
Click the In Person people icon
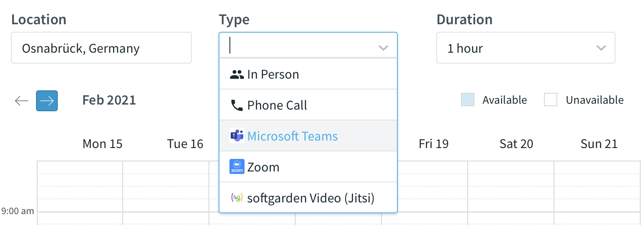tap(237, 74)
